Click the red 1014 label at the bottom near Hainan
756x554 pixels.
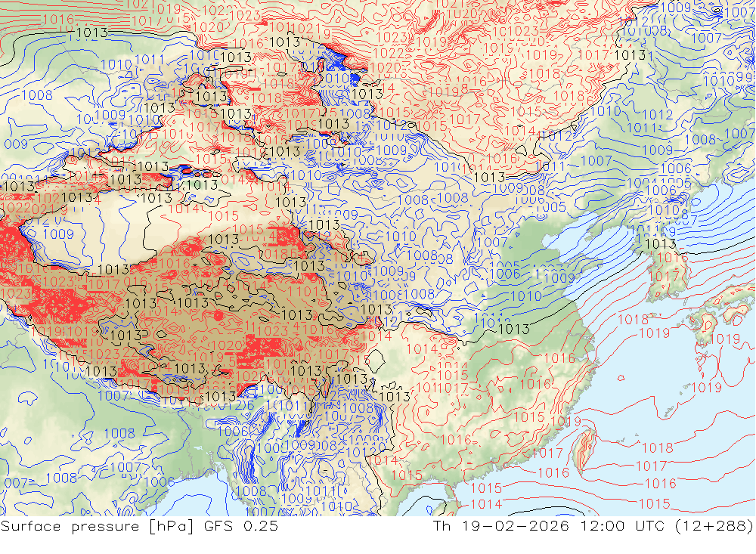(486, 504)
